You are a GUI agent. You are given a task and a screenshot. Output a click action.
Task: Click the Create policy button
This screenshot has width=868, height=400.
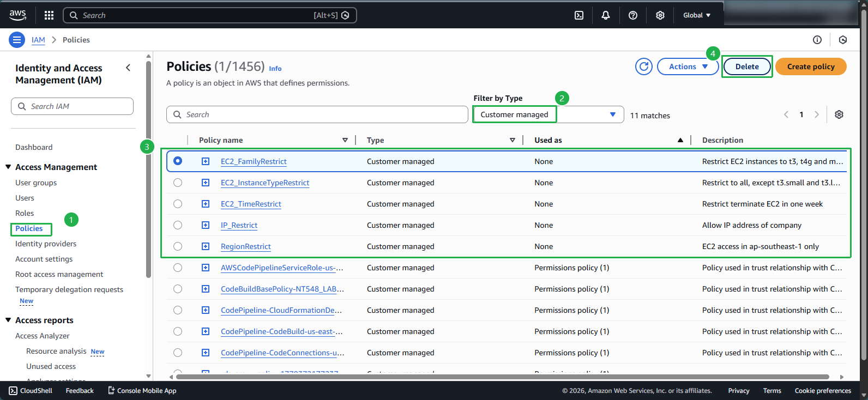[x=811, y=66]
